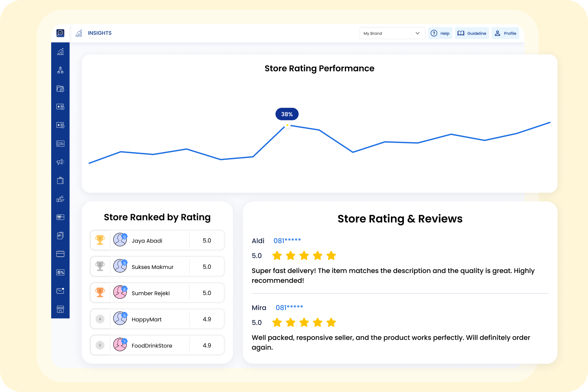Open the gift card icon in the sidebar
The width and height of the screenshot is (588, 392).
point(60,217)
